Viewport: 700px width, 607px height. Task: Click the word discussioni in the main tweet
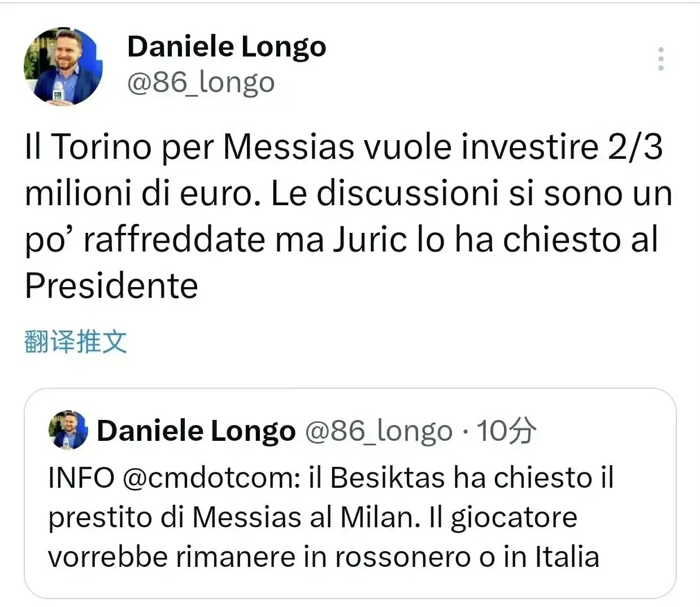coord(407,193)
